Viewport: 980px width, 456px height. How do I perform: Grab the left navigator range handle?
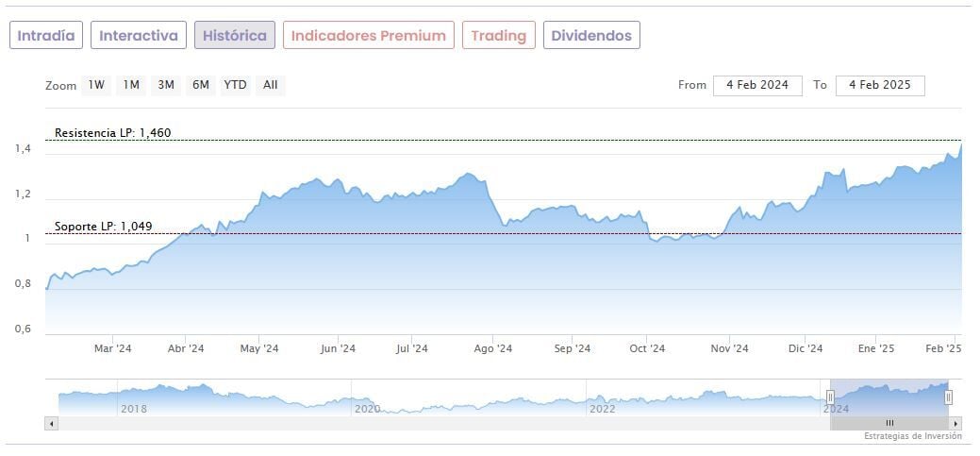831,397
